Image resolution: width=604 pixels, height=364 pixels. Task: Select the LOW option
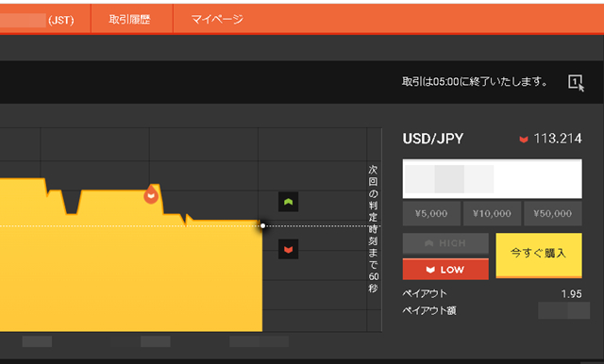[445, 270]
